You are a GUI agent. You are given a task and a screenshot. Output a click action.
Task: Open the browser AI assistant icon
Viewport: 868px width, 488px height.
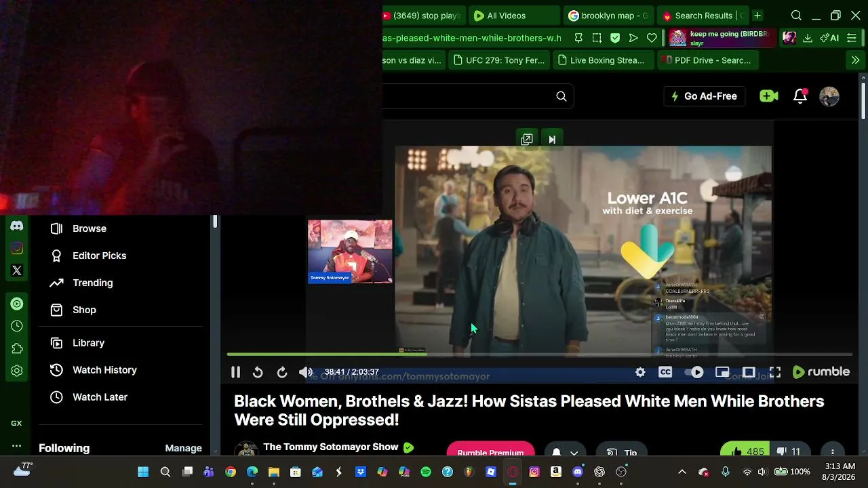pos(829,38)
